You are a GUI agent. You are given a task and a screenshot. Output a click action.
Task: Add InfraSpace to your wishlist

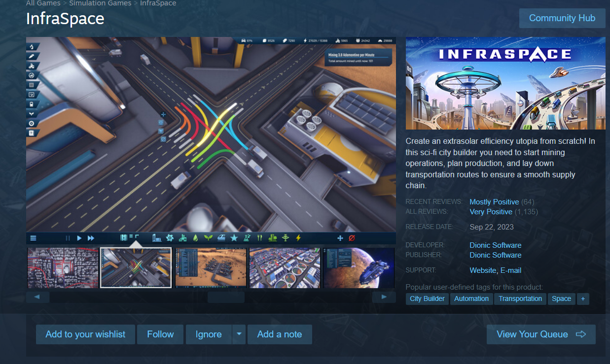[86, 334]
